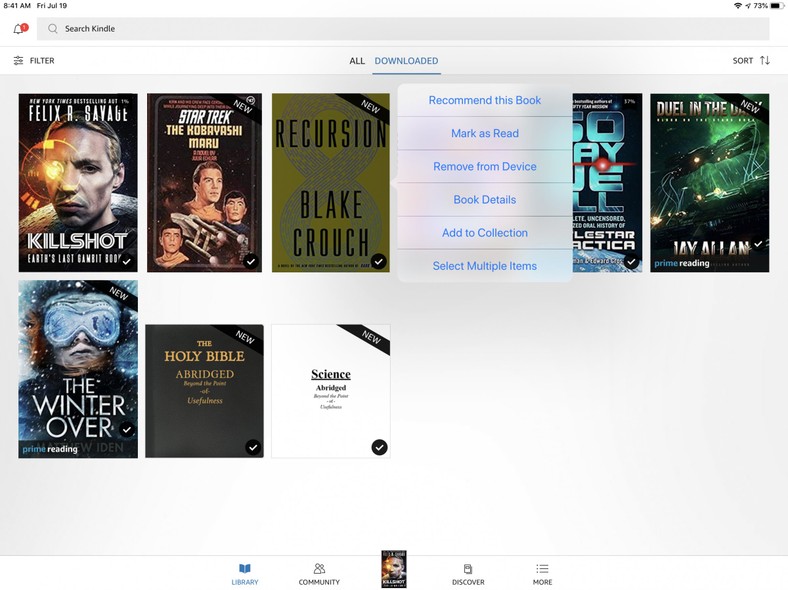Open the SORT dropdown
788x590 pixels.
(742, 61)
